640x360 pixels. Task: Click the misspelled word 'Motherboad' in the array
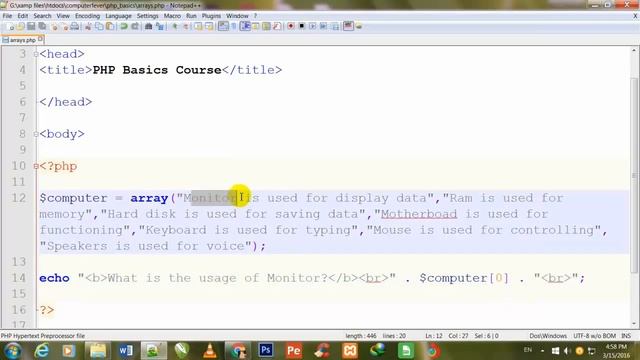[419, 214]
